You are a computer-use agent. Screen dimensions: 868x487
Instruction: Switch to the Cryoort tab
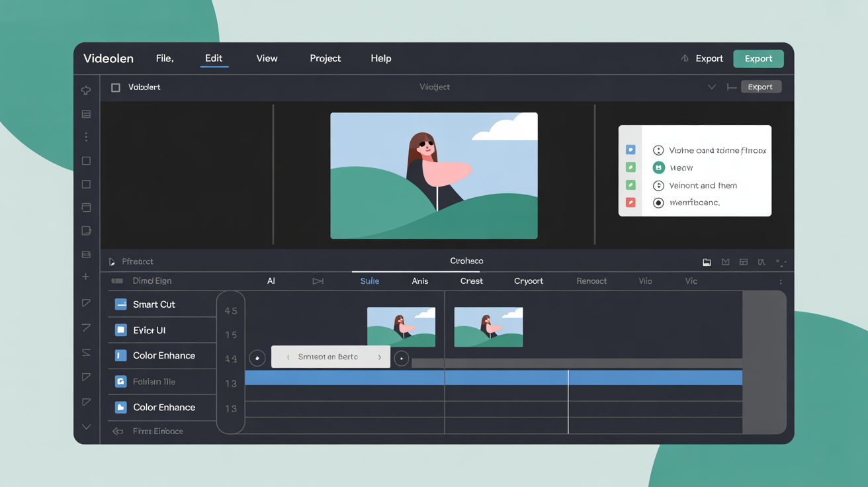(x=529, y=281)
